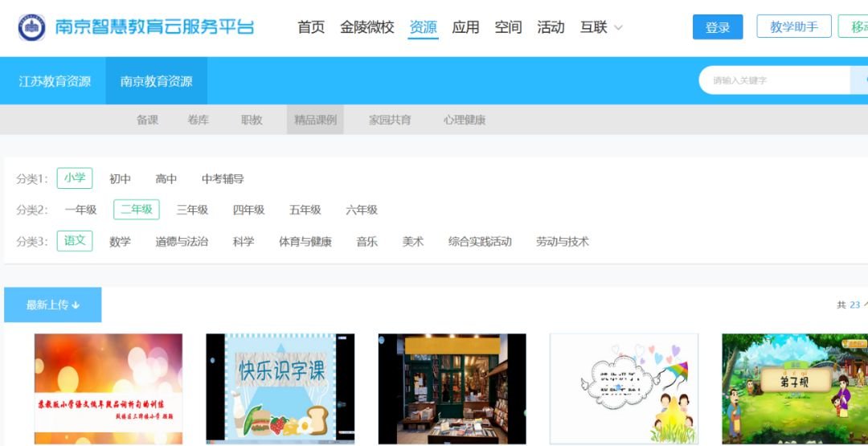The height and width of the screenshot is (446, 868).
Task: Sort results by 最新上传
Action: [53, 305]
